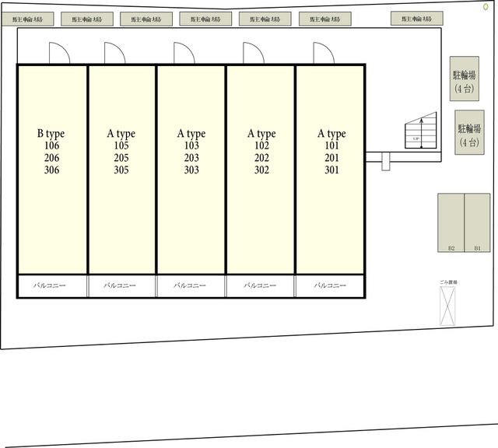The height and width of the screenshot is (448, 498).
Task: Click the "A type" label above 103
Action: tap(191, 134)
